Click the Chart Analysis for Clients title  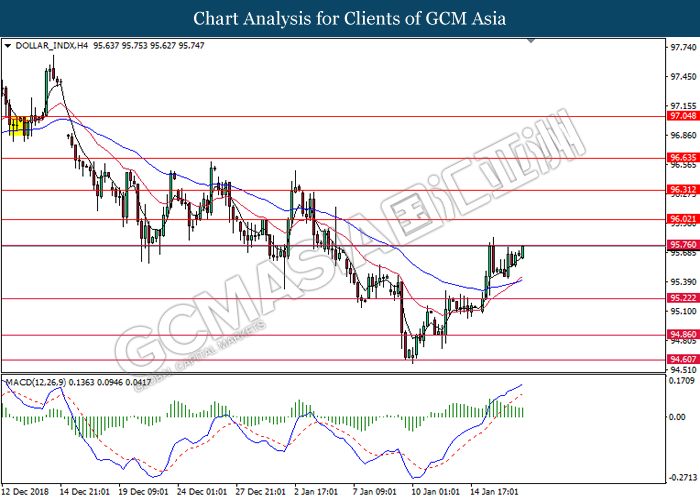click(x=350, y=18)
